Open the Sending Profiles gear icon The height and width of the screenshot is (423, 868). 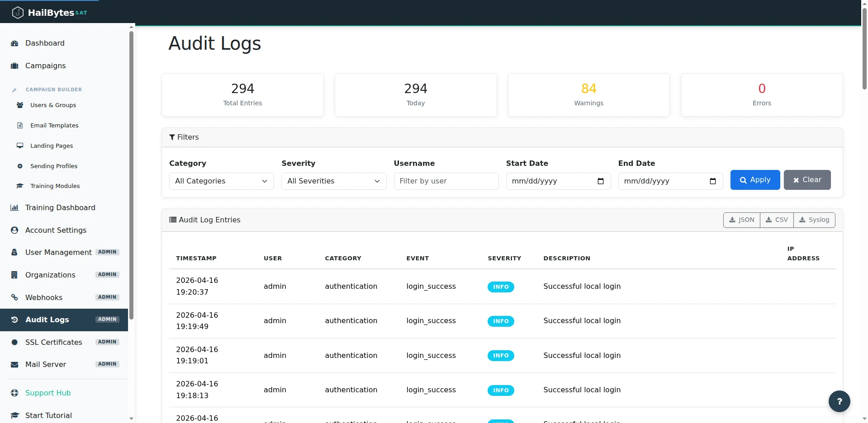click(20, 166)
